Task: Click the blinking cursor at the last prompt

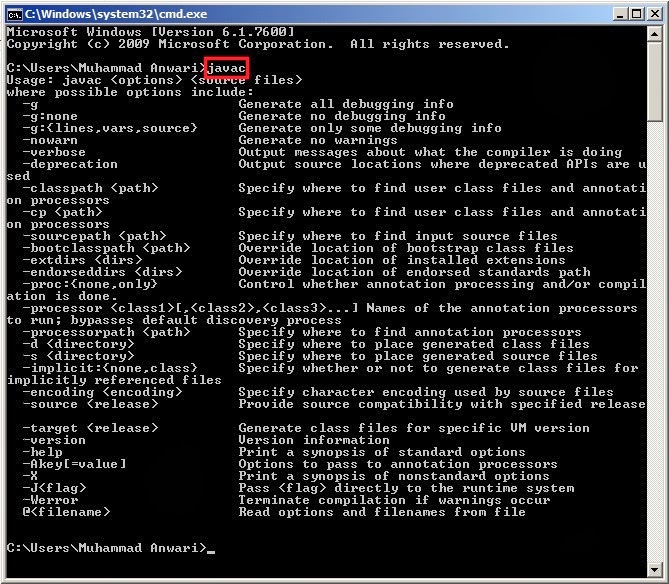Action: point(211,552)
